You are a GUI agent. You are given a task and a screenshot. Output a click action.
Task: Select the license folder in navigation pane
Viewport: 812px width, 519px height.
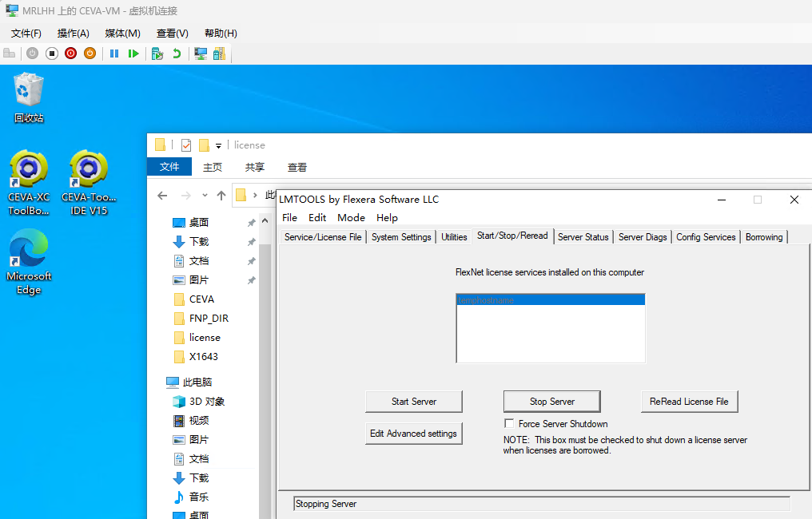click(x=205, y=338)
